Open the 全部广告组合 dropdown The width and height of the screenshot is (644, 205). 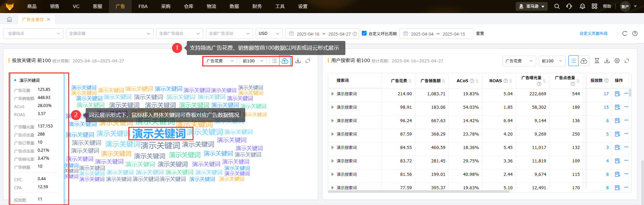coord(180,34)
